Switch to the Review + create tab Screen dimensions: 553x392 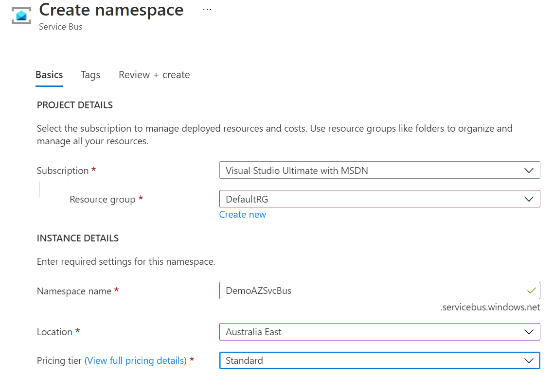pos(154,75)
